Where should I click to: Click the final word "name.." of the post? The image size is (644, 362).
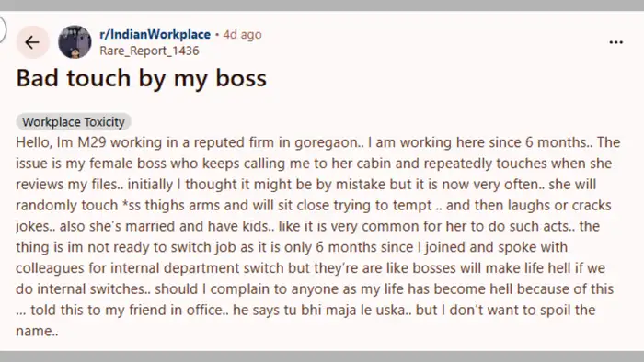tap(37, 331)
